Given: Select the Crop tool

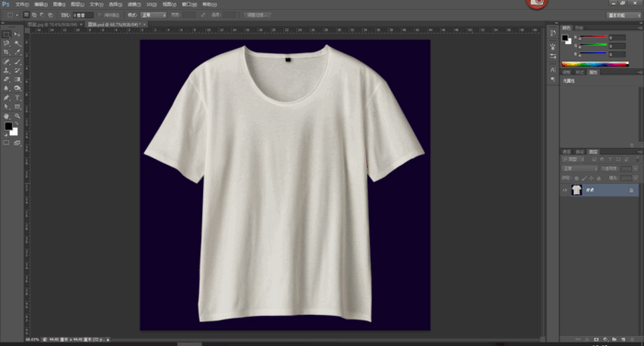Looking at the screenshot, I should [x=7, y=52].
